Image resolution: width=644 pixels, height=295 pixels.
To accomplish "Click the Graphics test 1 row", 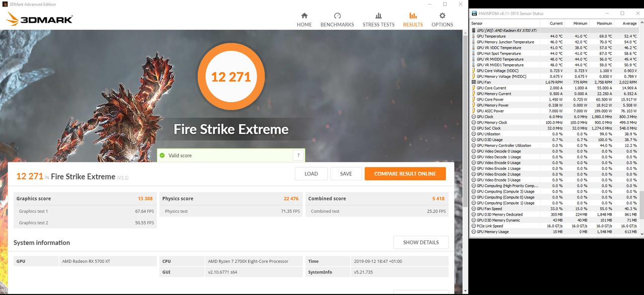I will tap(86, 211).
